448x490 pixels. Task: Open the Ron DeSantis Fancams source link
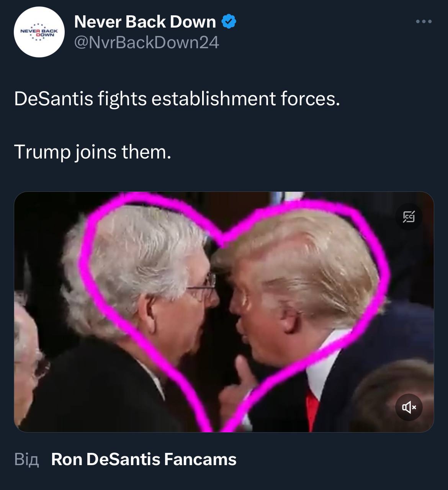[x=144, y=459]
